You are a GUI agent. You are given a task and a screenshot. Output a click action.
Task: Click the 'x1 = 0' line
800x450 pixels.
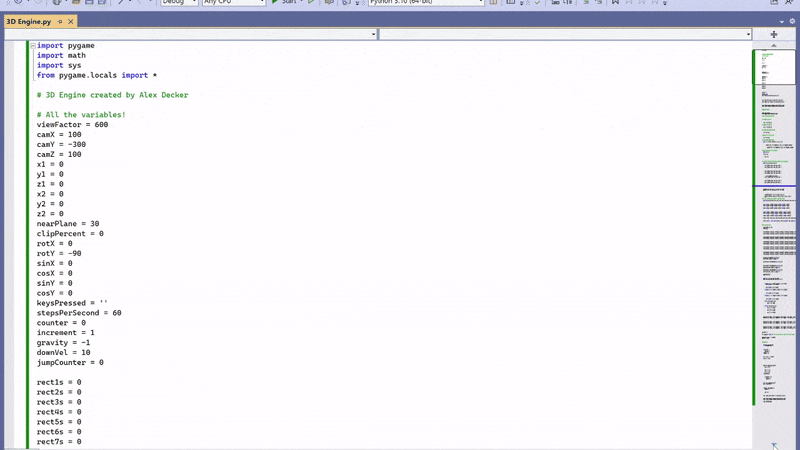[50, 164]
